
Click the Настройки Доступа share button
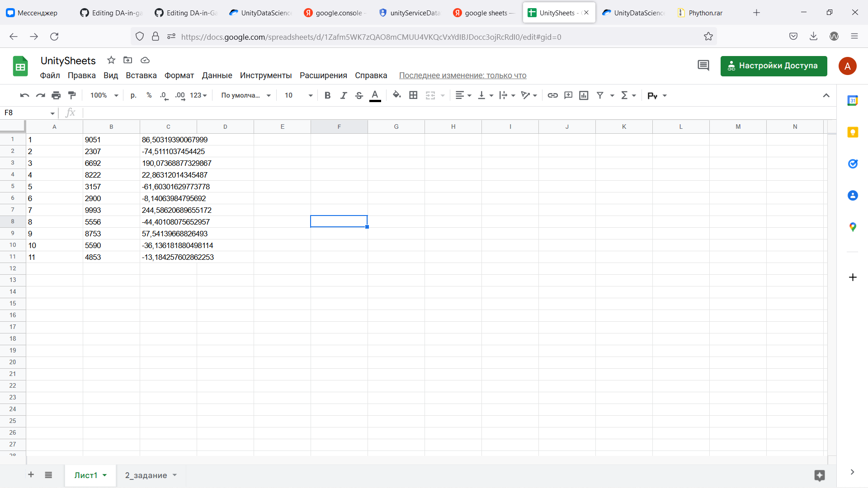[x=774, y=66]
